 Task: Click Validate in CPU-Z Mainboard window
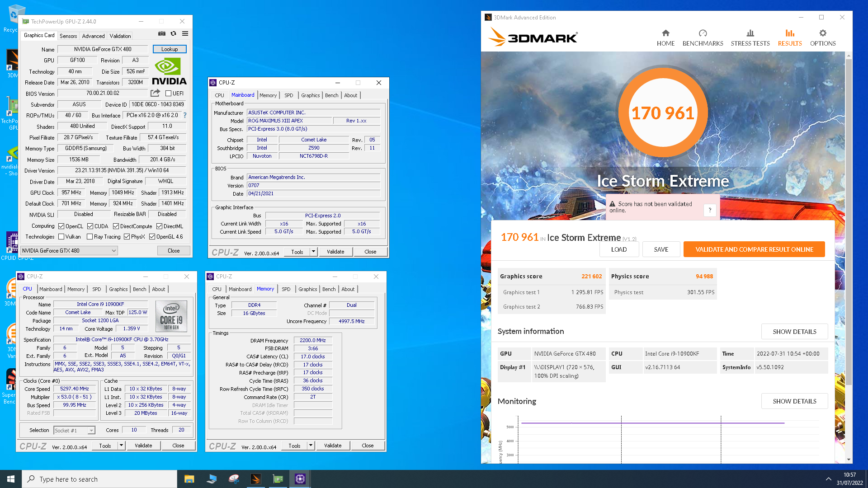click(x=335, y=252)
